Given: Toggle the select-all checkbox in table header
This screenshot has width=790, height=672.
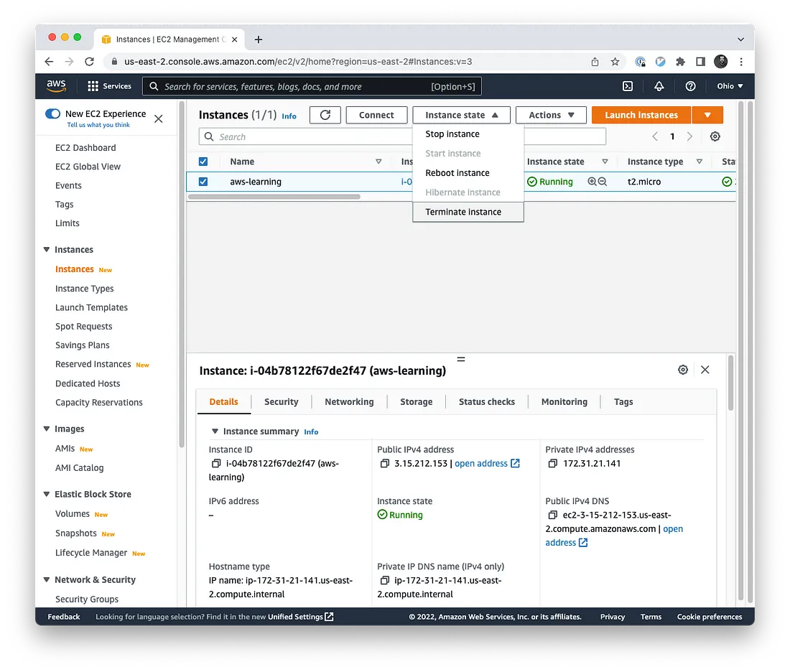Looking at the screenshot, I should pos(203,162).
